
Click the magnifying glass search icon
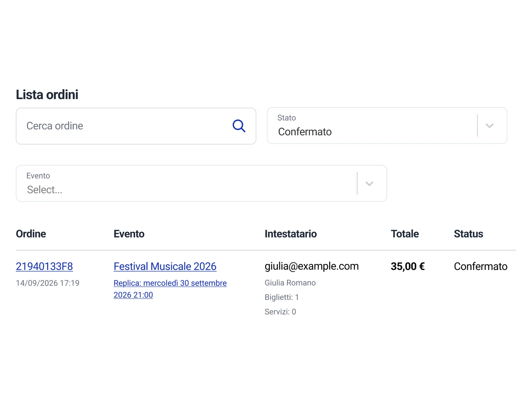239,126
